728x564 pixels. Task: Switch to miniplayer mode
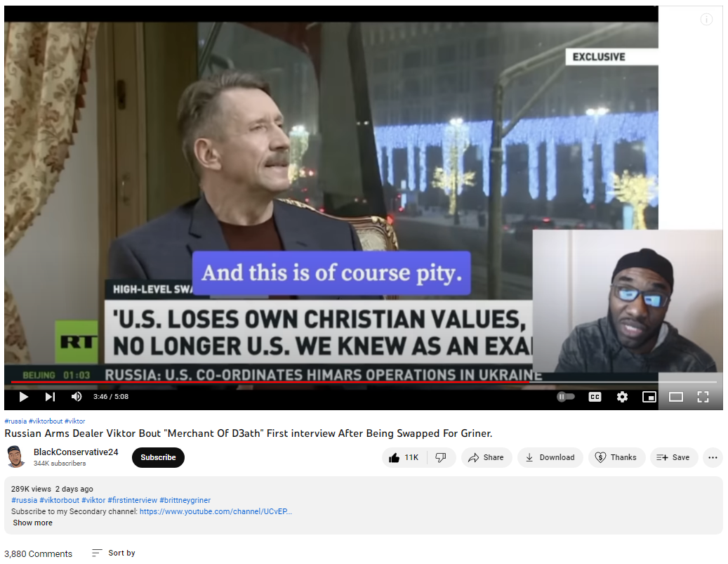649,397
